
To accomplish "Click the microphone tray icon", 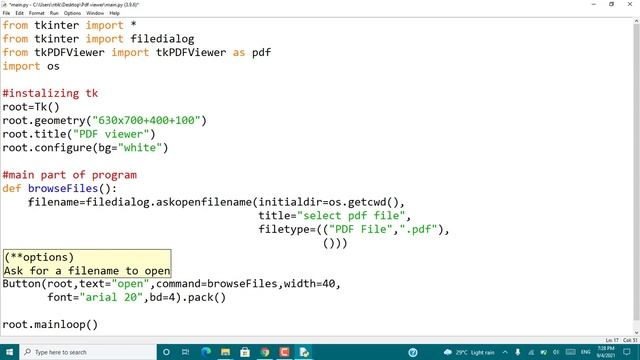I will click(x=518, y=352).
